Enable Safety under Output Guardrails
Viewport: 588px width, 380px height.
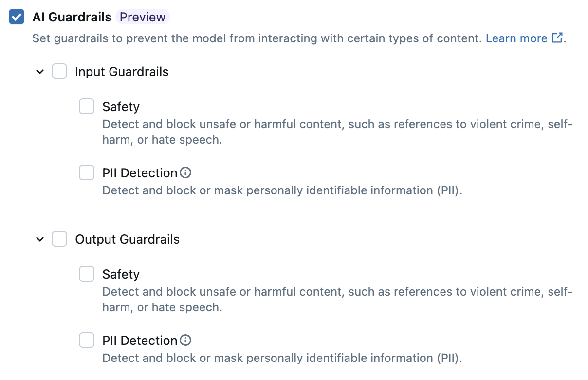point(86,273)
